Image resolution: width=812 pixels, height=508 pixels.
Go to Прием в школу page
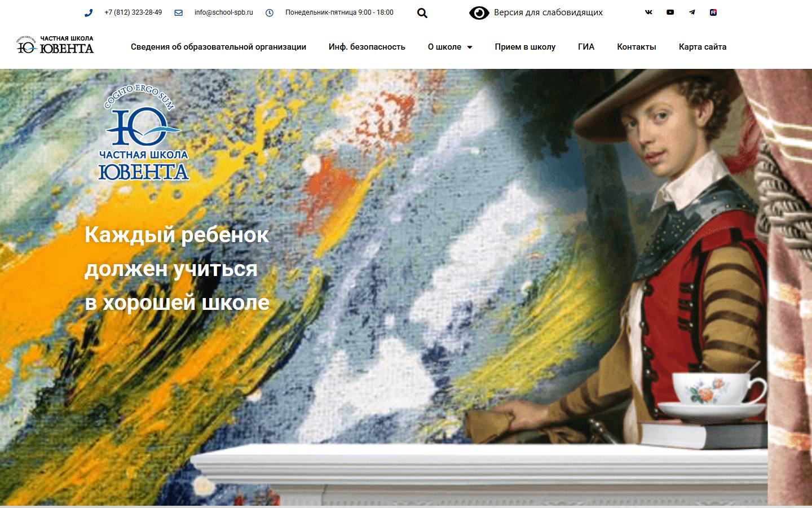coord(525,47)
